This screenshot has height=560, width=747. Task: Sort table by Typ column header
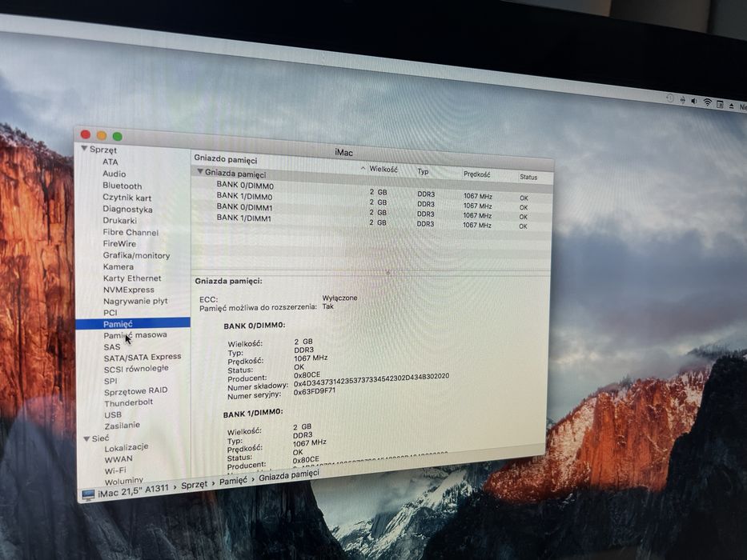coord(423,171)
